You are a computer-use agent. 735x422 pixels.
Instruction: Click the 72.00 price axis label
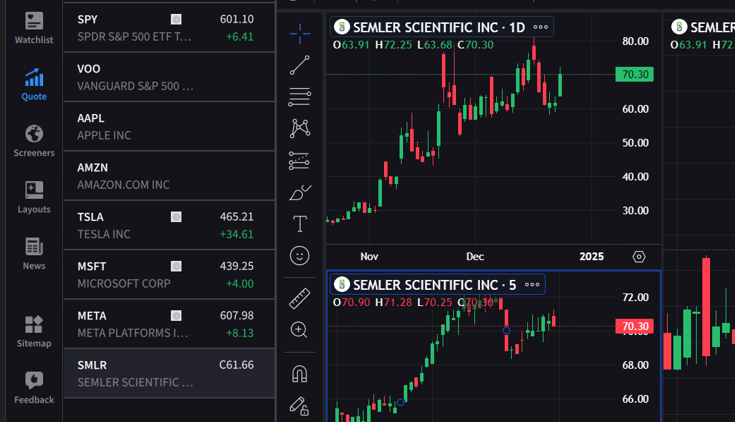[x=636, y=297]
